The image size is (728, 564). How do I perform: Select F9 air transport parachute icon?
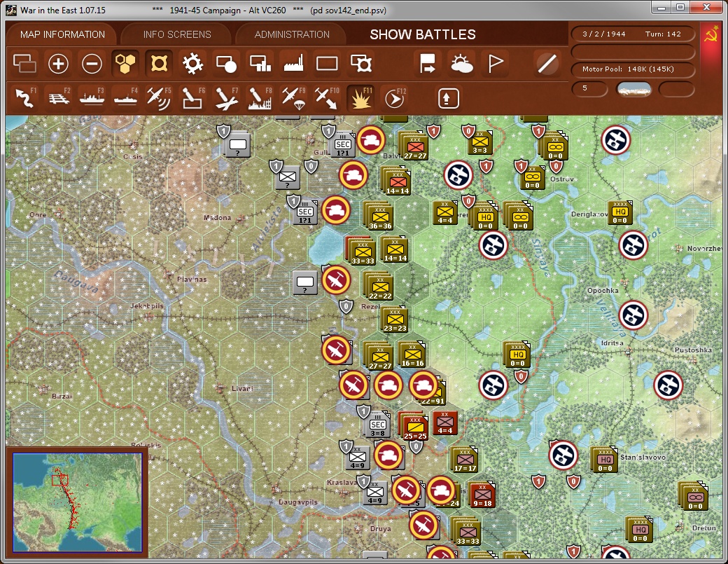(293, 98)
